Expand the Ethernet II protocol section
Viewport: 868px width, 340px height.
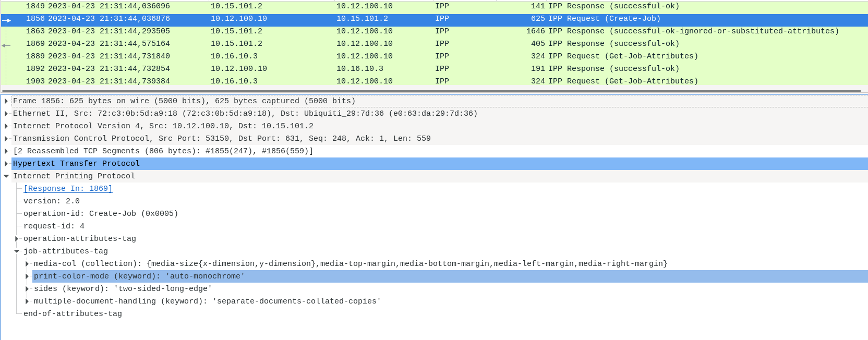[6, 113]
